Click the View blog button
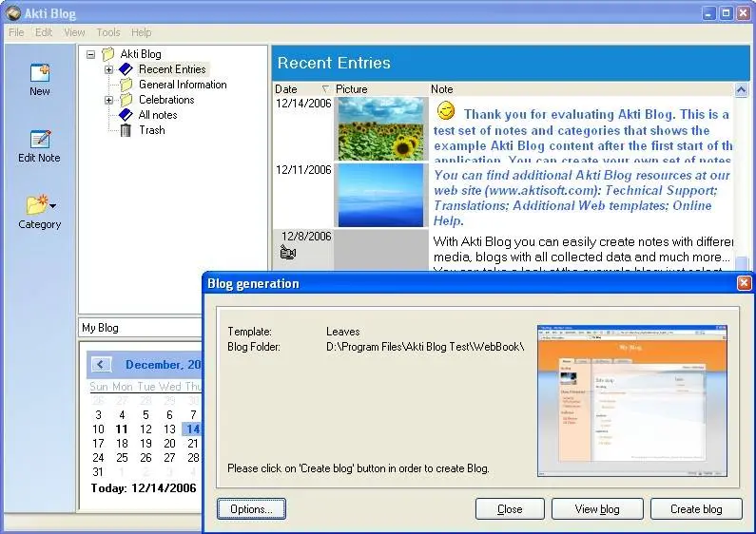756x534 pixels. tap(597, 509)
